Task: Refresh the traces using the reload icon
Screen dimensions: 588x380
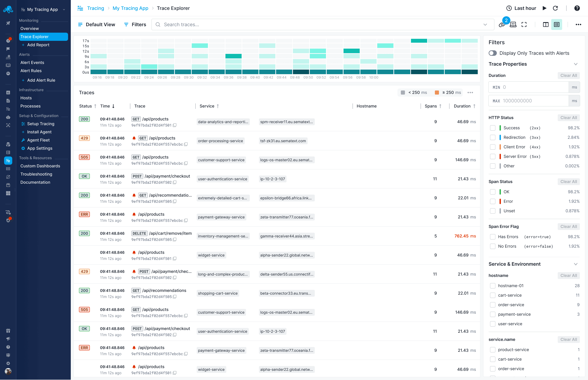Action: [x=556, y=8]
